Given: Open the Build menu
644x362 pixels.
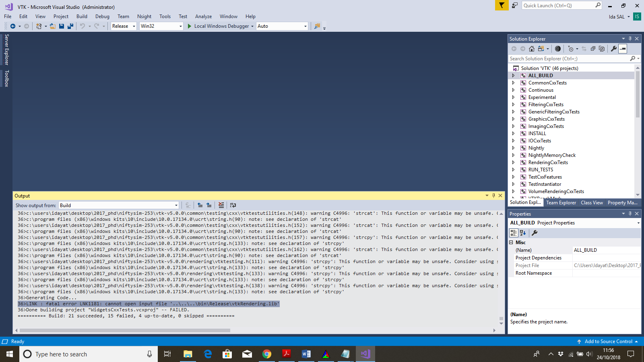Looking at the screenshot, I should coord(82,16).
